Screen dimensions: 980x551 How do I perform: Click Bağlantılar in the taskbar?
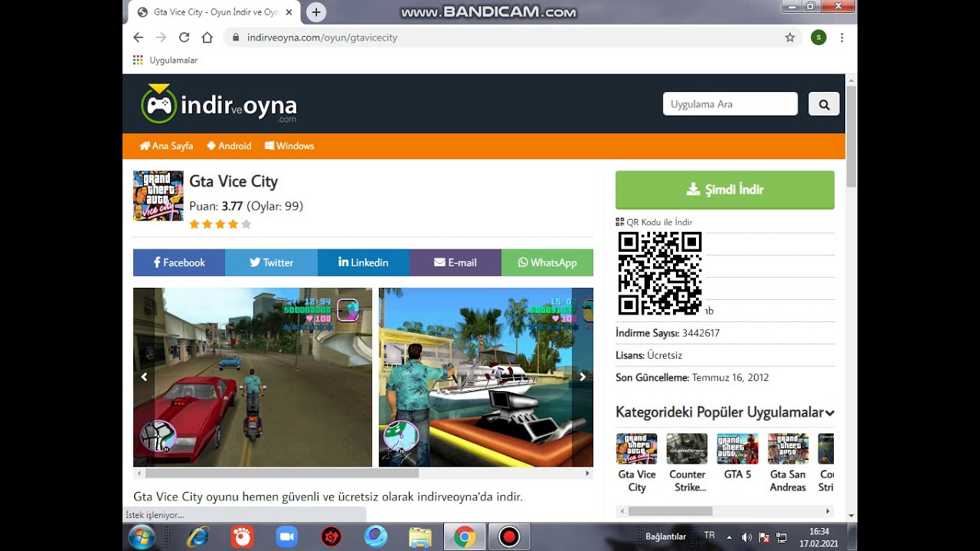point(665,536)
